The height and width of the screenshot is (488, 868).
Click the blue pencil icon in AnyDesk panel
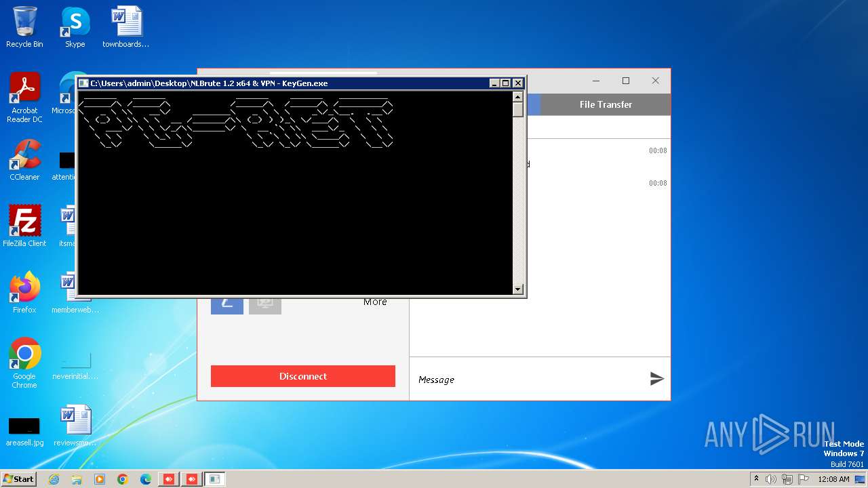pyautogui.click(x=227, y=306)
